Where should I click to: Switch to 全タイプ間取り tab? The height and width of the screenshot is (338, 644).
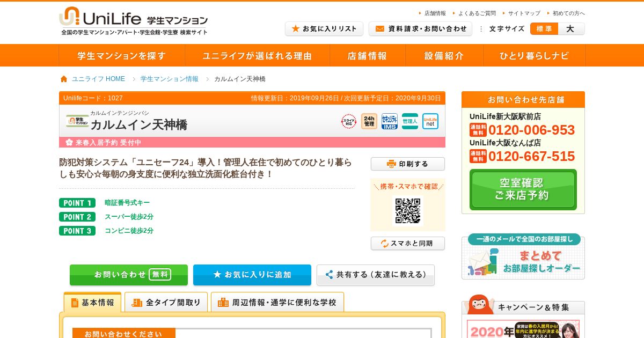point(166,302)
